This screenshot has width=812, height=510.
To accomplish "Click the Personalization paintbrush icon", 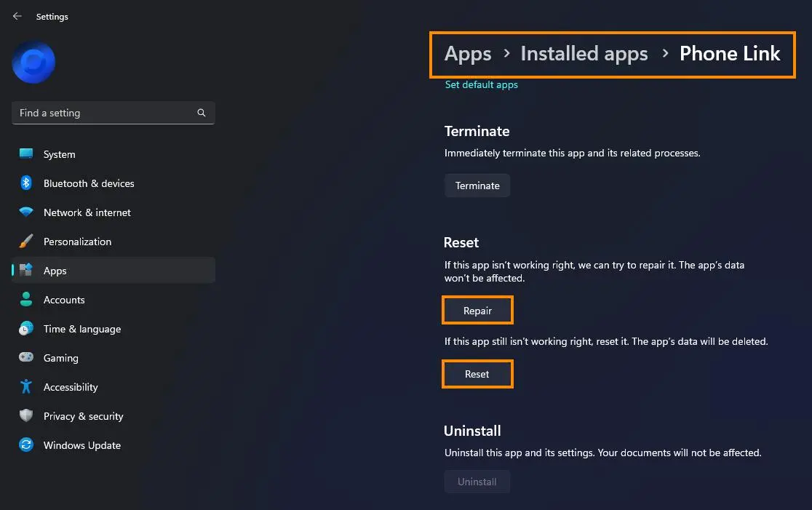I will point(26,241).
